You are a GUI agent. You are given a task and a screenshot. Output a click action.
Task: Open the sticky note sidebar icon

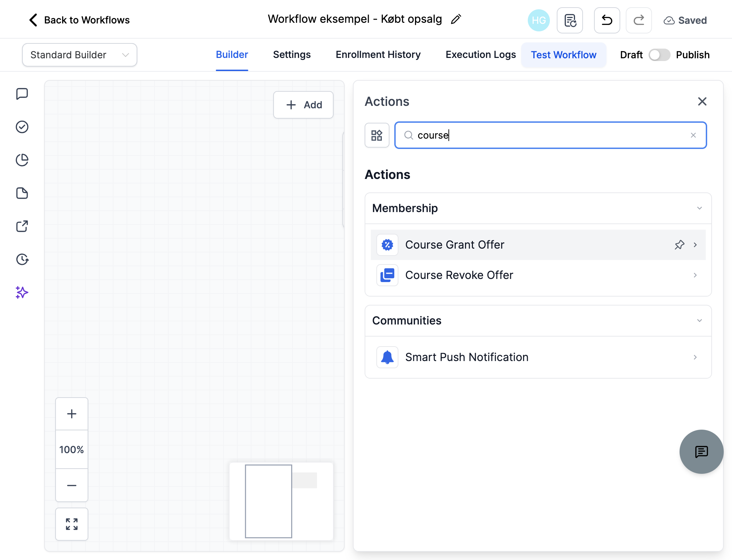click(22, 193)
